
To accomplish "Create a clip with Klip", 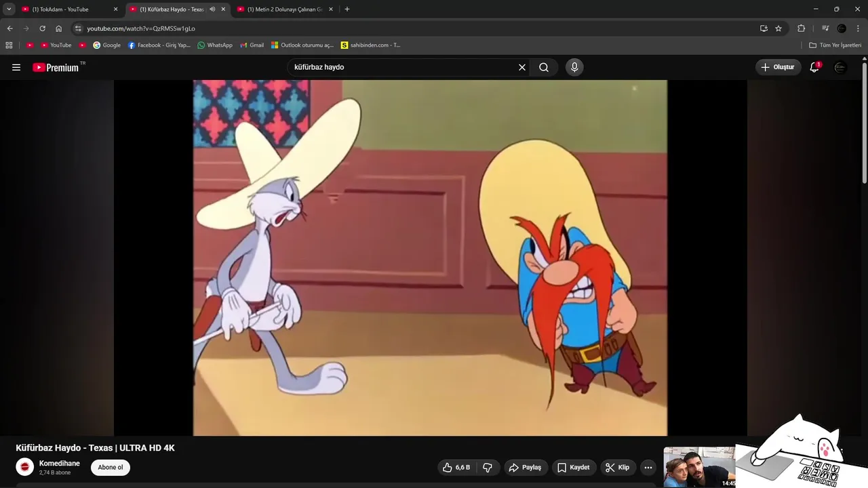I will point(618,467).
